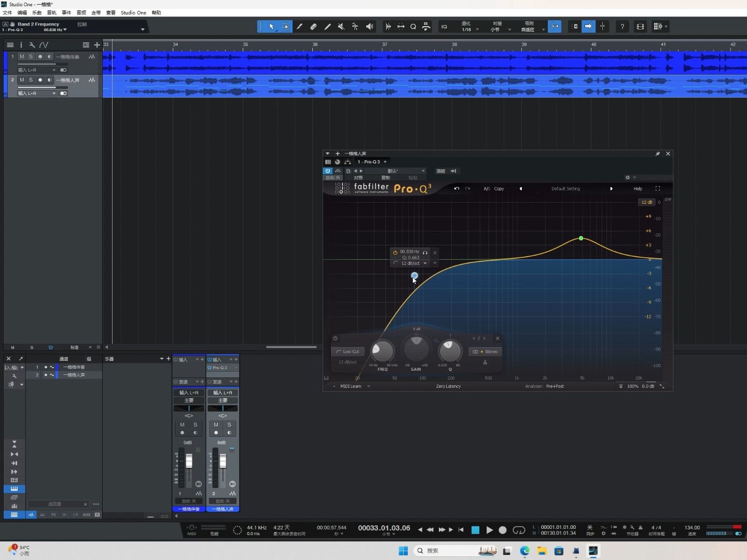Viewport: 747px width, 560px height.
Task: Click the 对照 compare button
Action: pyautogui.click(x=358, y=178)
